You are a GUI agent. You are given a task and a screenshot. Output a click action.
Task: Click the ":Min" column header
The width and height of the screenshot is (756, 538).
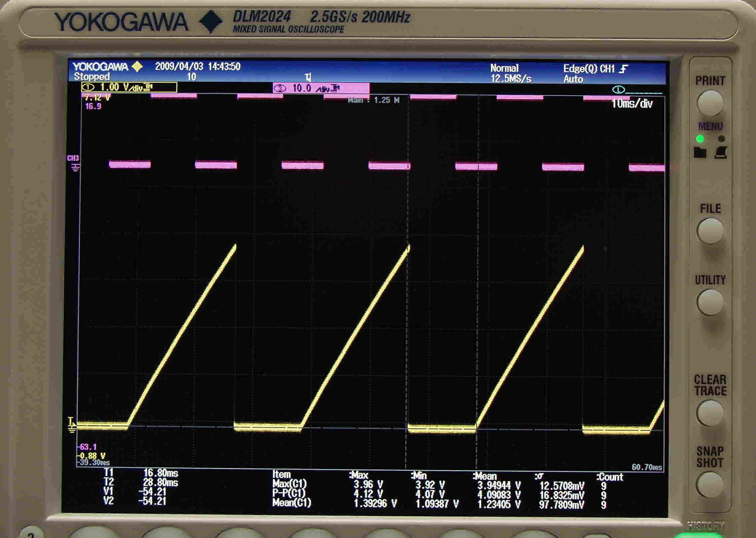point(419,476)
